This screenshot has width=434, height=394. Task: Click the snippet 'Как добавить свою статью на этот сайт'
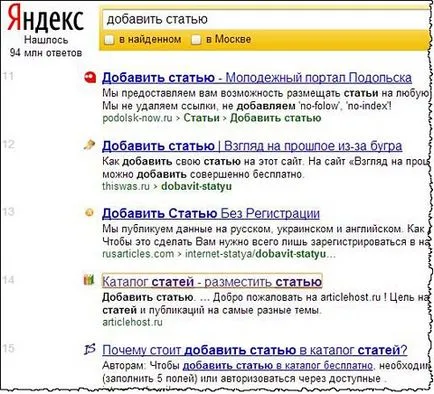coord(203,162)
